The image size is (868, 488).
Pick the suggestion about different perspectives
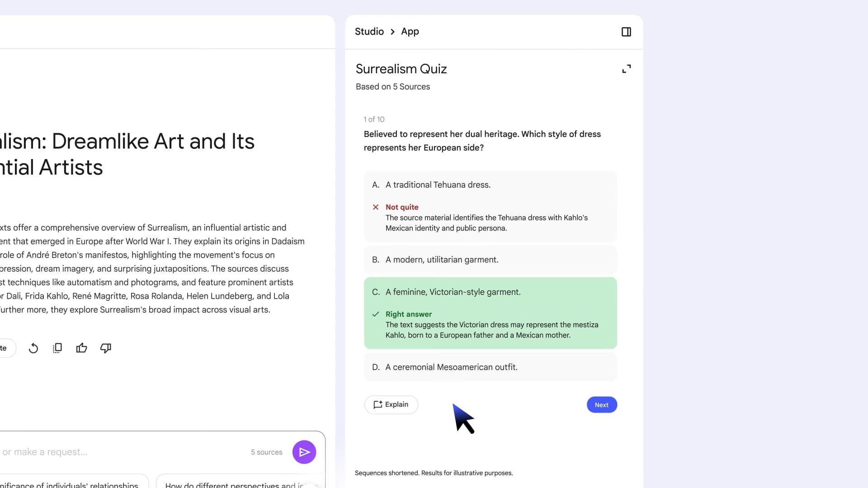[240, 482]
